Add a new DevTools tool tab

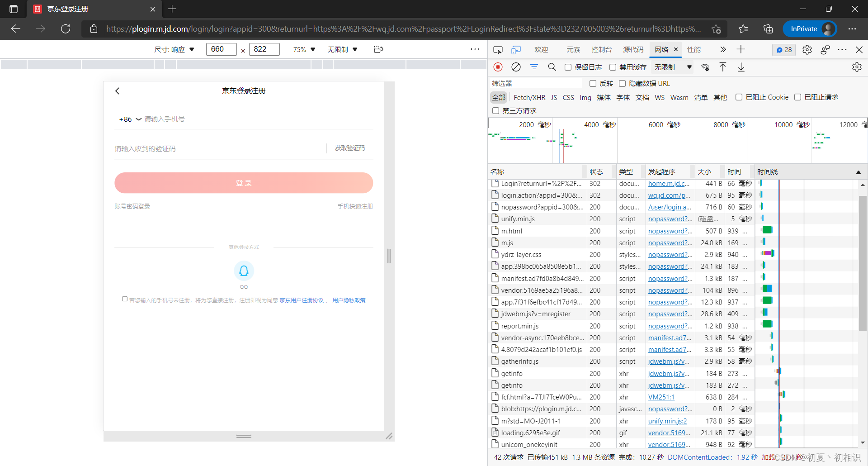(741, 49)
